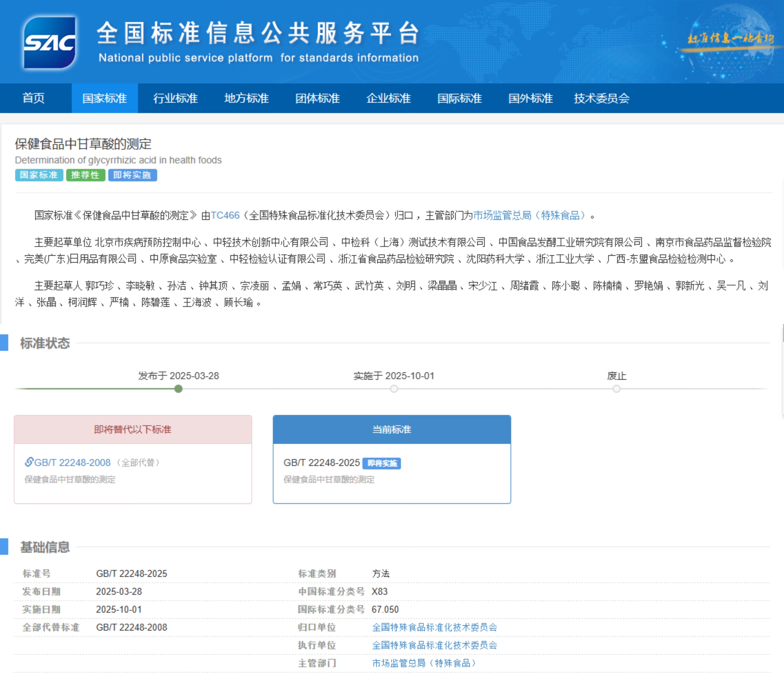784x682 pixels.
Task: Click 中国标准分类号 value X83
Action: (380, 591)
